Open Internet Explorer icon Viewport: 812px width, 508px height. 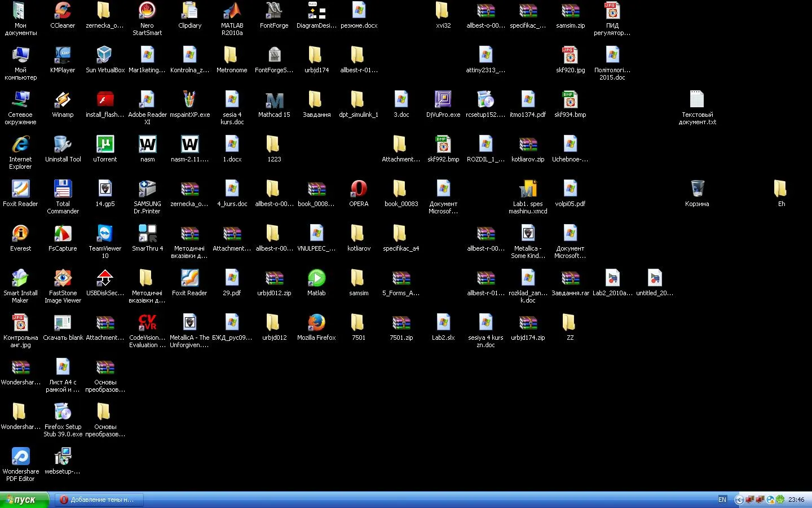click(x=20, y=152)
